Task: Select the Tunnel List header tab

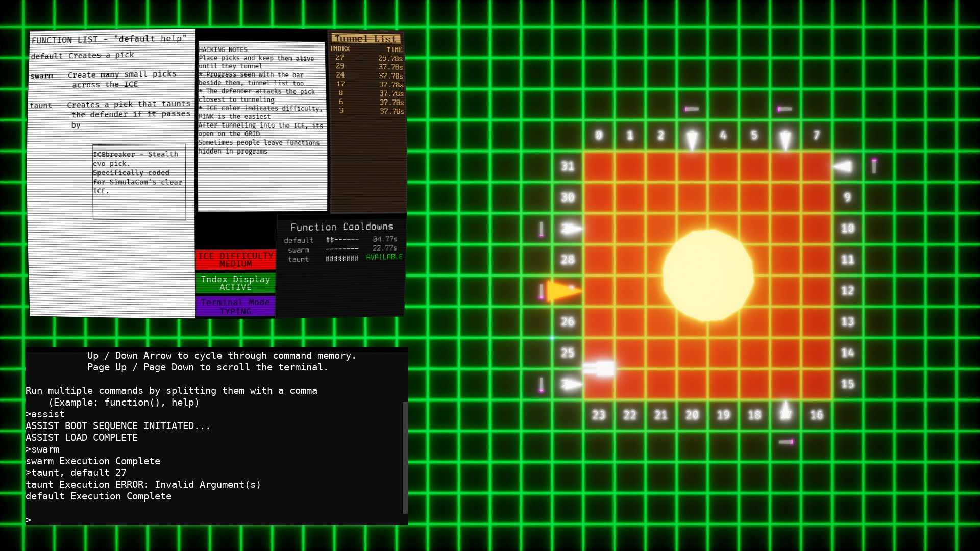Action: (x=365, y=39)
